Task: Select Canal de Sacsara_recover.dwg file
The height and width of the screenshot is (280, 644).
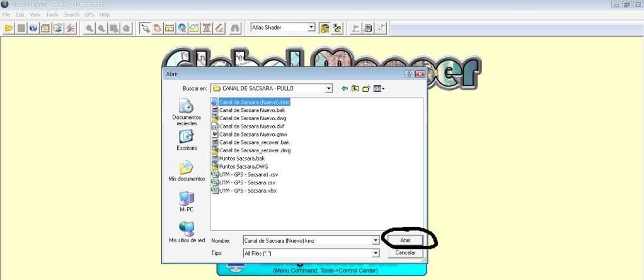Action: pyautogui.click(x=251, y=150)
